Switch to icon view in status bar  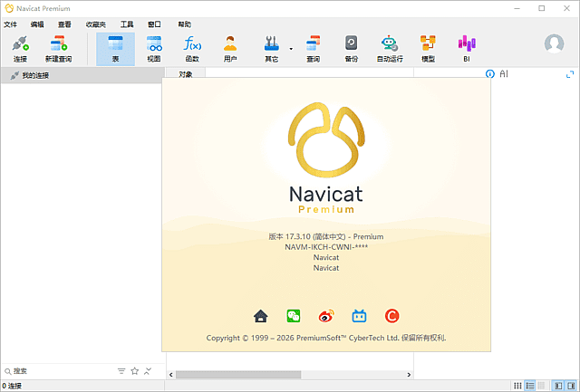coord(517,386)
